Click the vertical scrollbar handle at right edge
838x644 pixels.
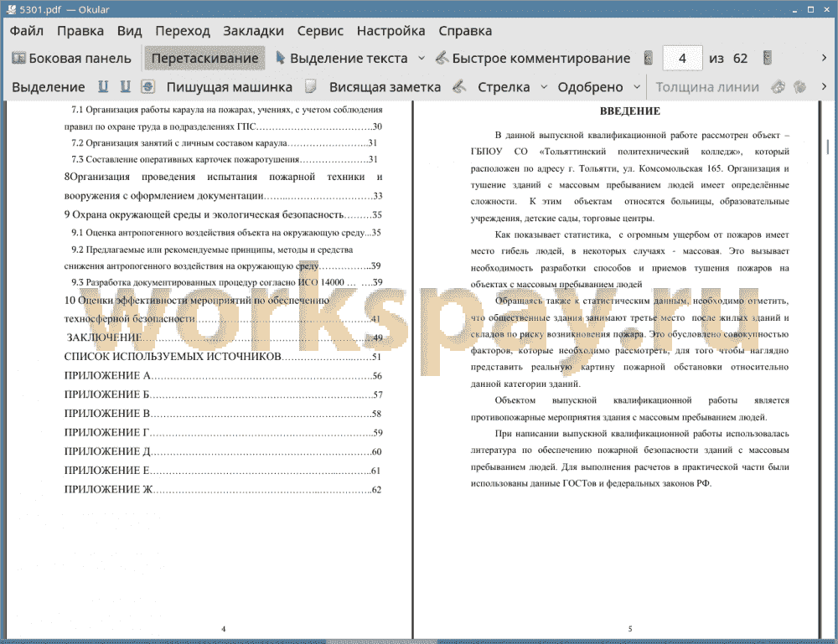pyautogui.click(x=827, y=147)
